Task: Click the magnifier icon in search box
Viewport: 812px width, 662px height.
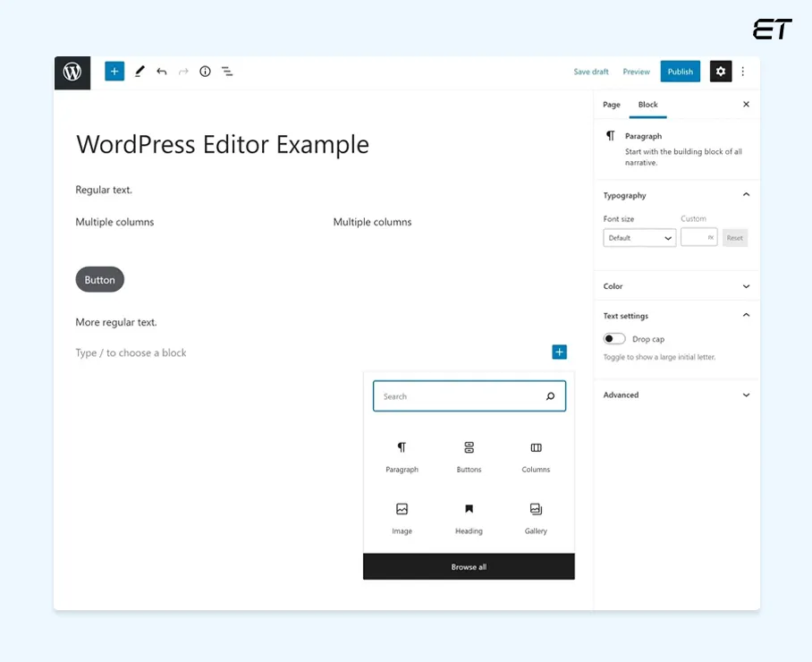Action: [550, 396]
